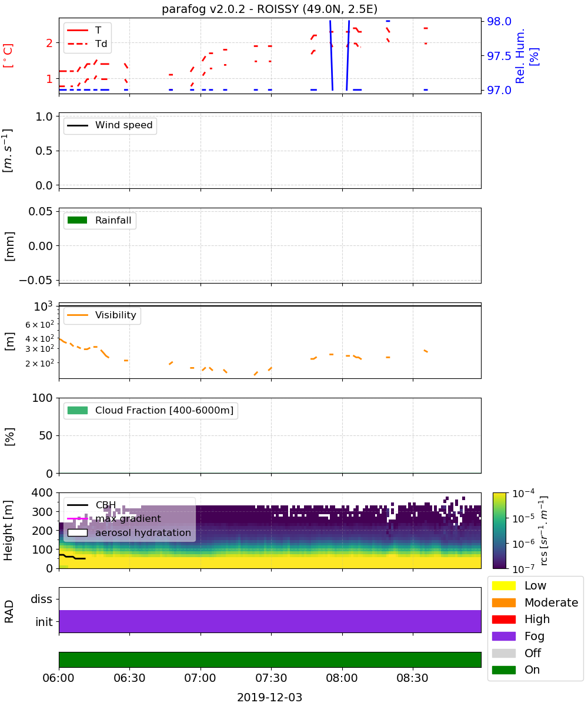Click the parafog ROISSY plot title
The height and width of the screenshot is (706, 588).
(x=270, y=9)
